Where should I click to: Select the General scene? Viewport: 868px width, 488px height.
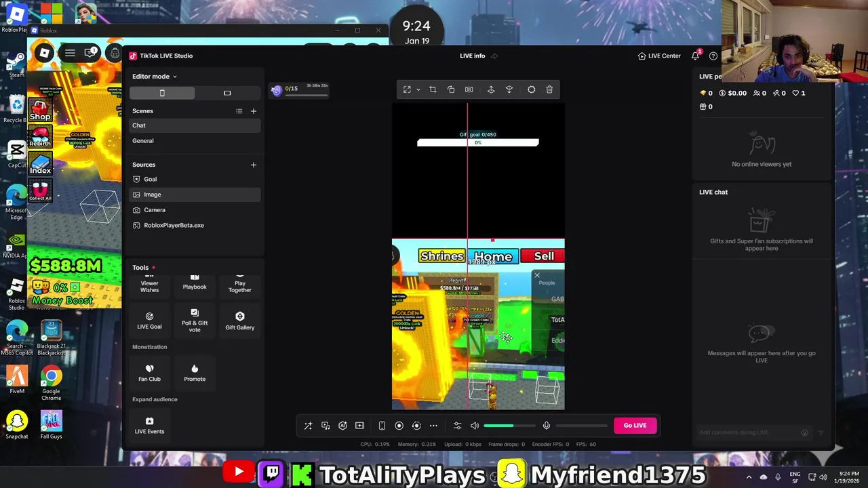[x=195, y=141]
